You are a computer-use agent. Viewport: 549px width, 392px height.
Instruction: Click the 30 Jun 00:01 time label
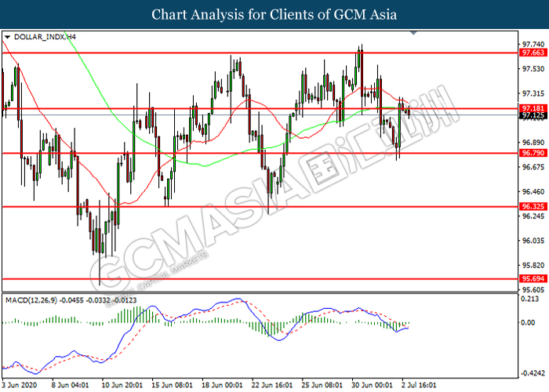pyautogui.click(x=373, y=386)
